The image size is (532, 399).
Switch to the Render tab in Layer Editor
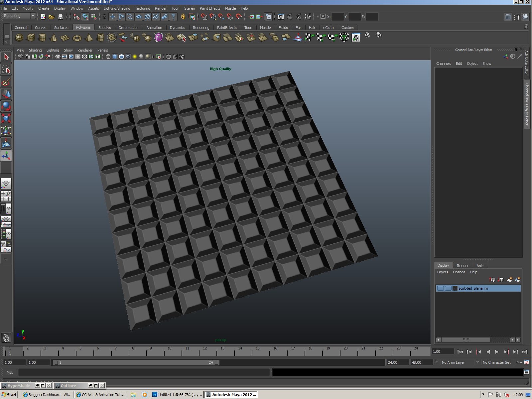click(x=463, y=265)
